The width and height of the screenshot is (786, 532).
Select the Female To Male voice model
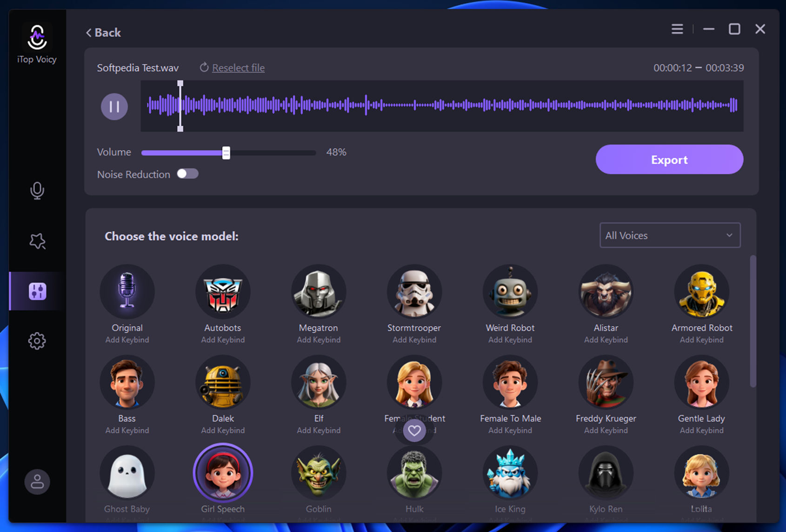pos(510,382)
